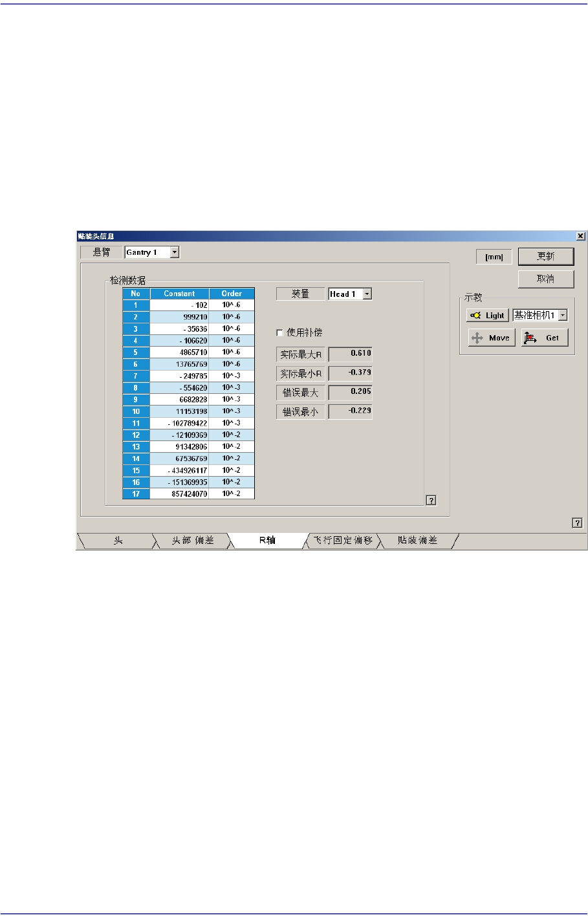The image size is (588, 921).
Task: Click the No column header
Action: (136, 294)
